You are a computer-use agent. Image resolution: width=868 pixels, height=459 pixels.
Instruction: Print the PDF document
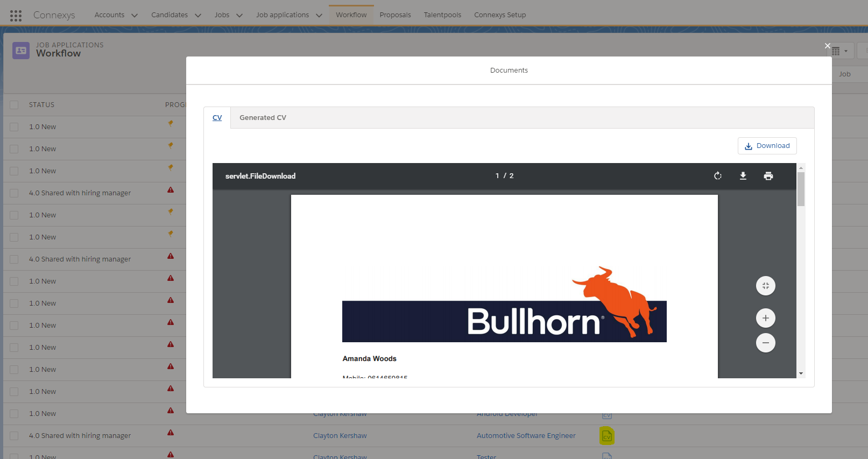point(768,176)
